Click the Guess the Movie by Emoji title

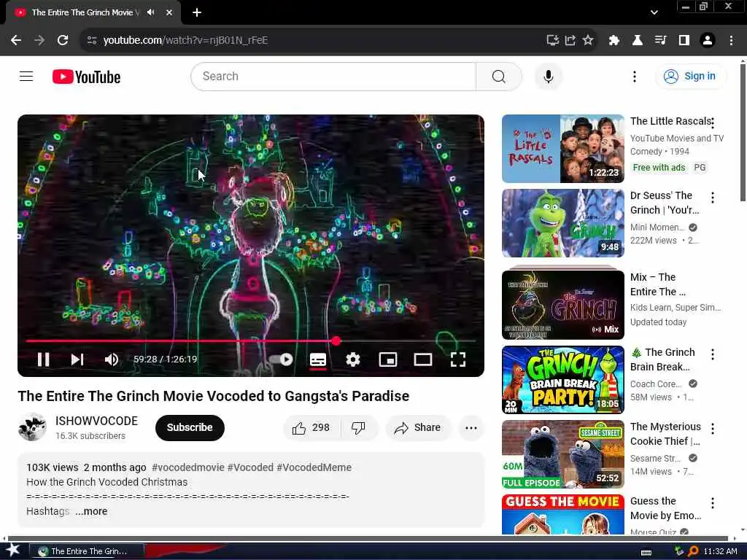pos(665,508)
